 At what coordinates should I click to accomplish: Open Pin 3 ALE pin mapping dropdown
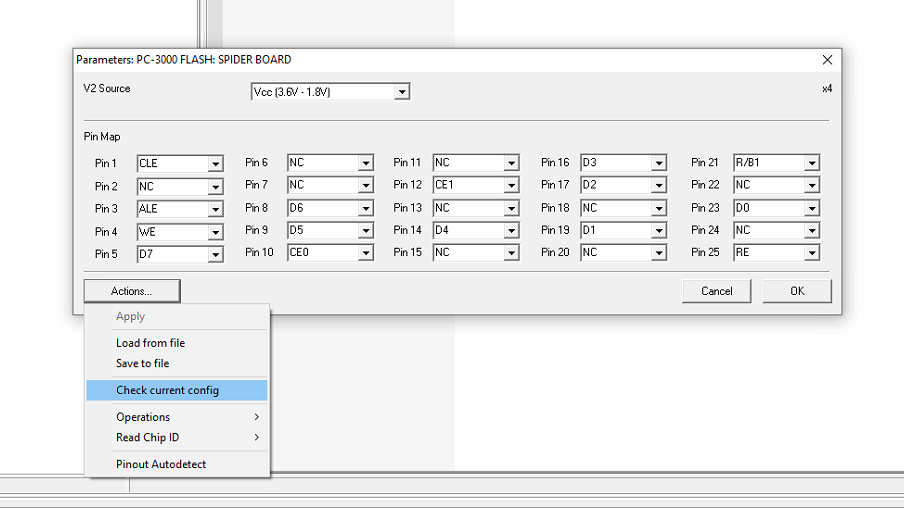[215, 209]
